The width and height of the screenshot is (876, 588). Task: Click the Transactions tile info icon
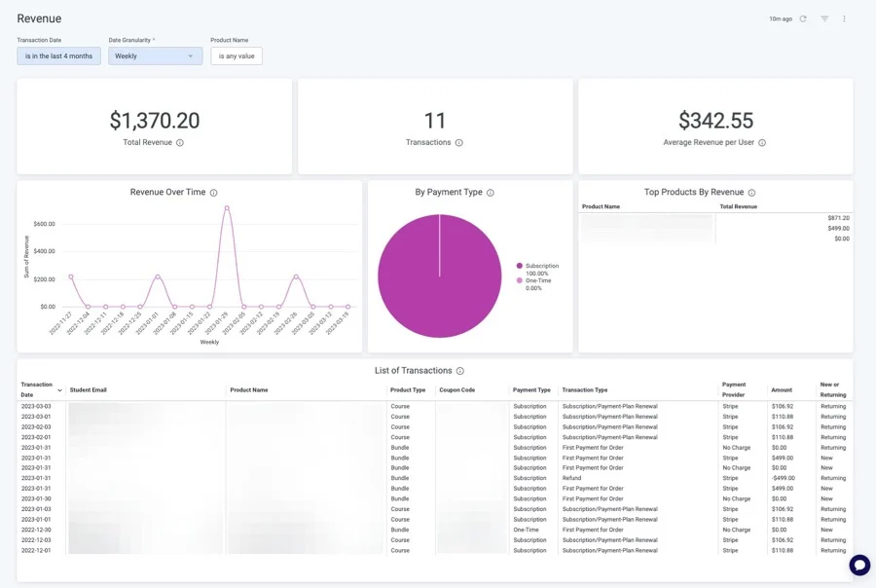[x=459, y=143]
